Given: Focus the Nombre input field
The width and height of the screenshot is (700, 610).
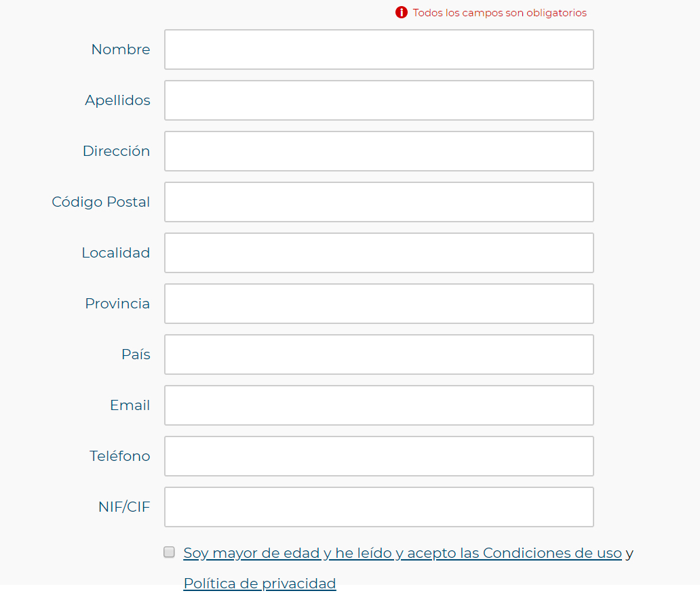Looking at the screenshot, I should (379, 49).
